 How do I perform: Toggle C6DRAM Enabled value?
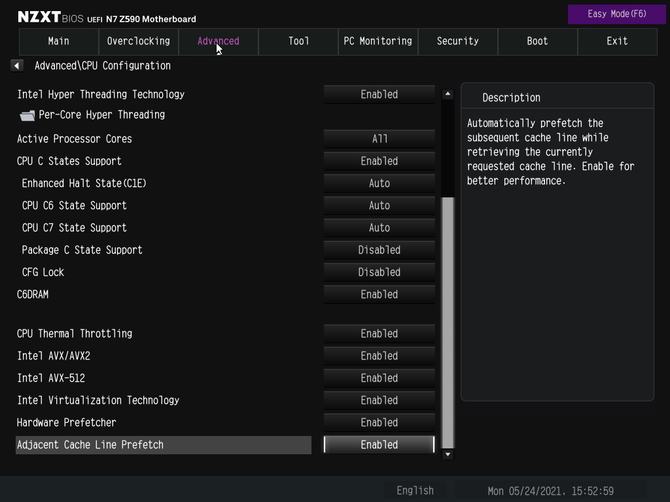[379, 294]
